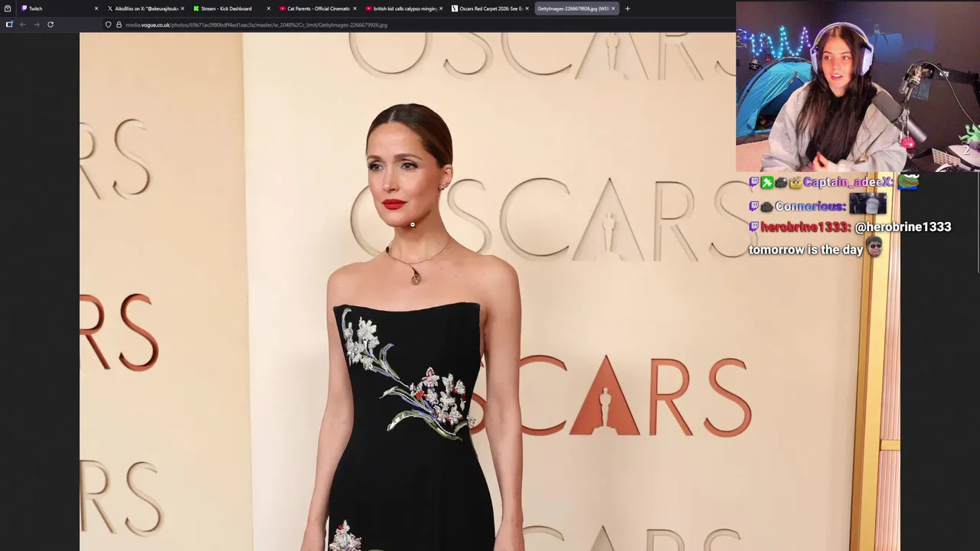Click the Connorious chat username
The image size is (980, 551).
pos(810,207)
